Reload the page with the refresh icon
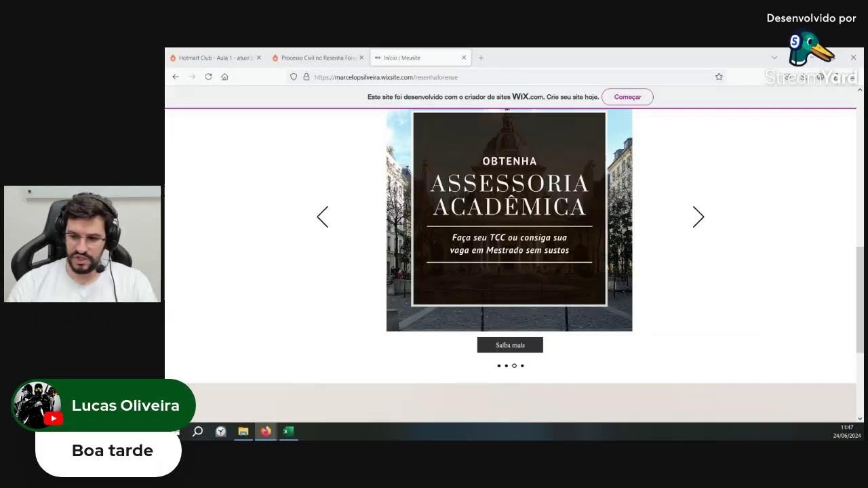This screenshot has height=488, width=868. click(208, 77)
